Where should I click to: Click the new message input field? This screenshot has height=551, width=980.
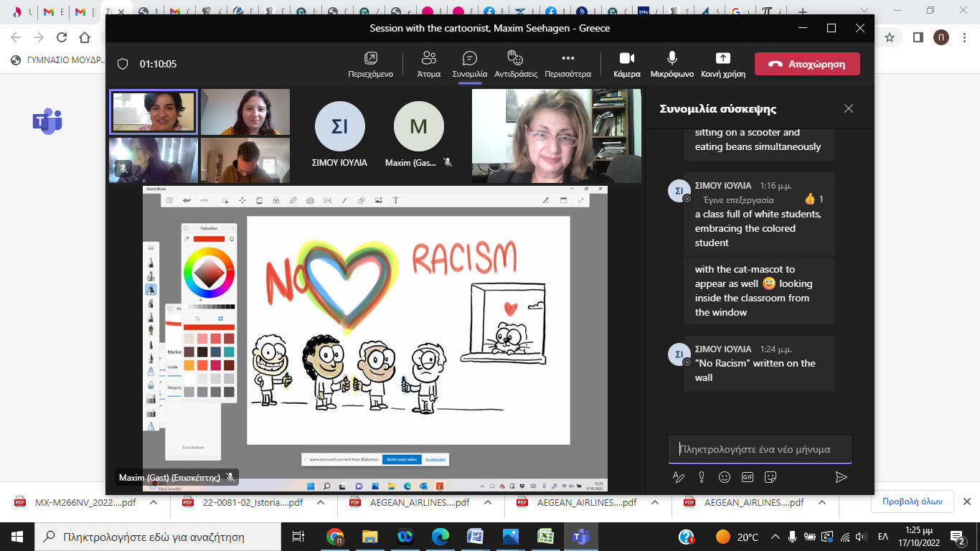click(760, 449)
